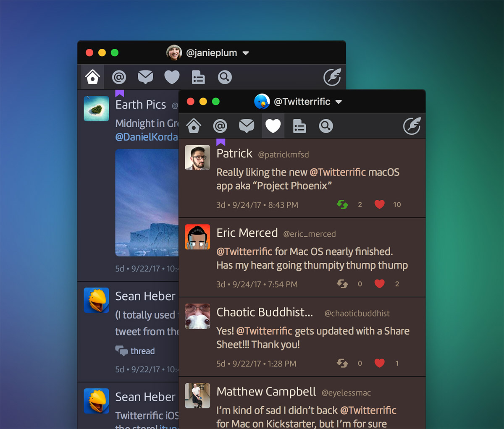
Task: Toggle like on Patrick's tweet
Action: (x=379, y=204)
